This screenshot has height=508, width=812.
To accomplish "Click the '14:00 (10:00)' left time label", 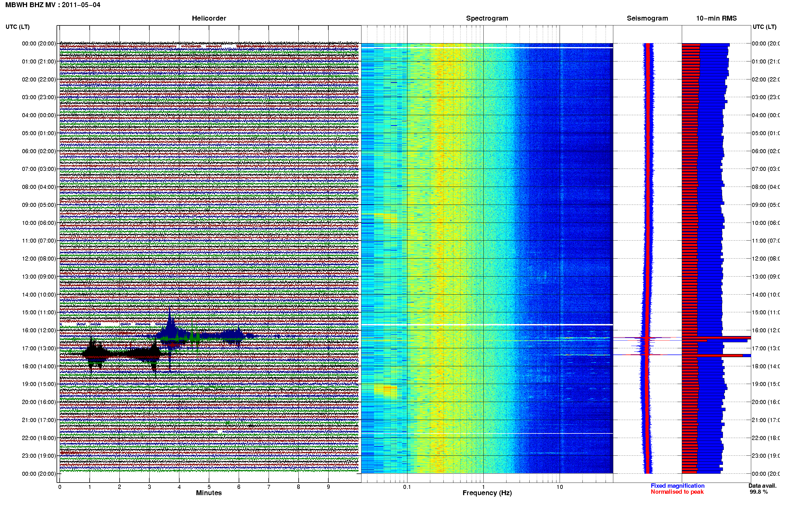I will (39, 295).
